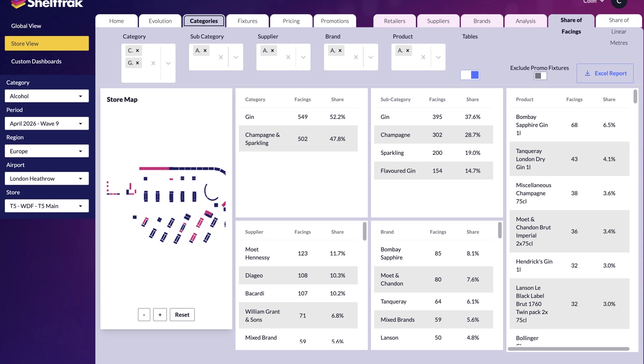The image size is (644, 364).
Task: Open the Fixtures tab
Action: (247, 21)
